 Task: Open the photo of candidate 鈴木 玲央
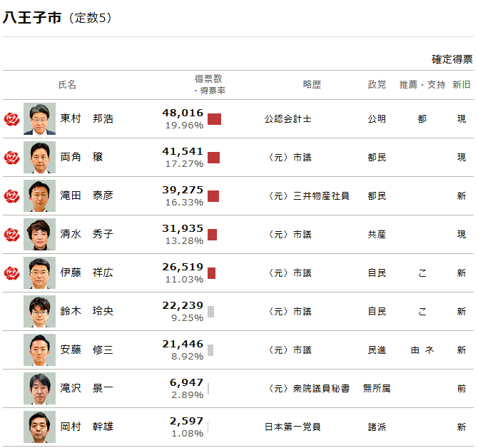(39, 312)
